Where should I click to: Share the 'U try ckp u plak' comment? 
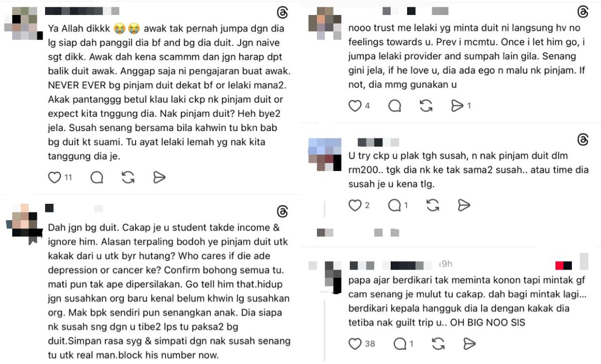click(464, 205)
